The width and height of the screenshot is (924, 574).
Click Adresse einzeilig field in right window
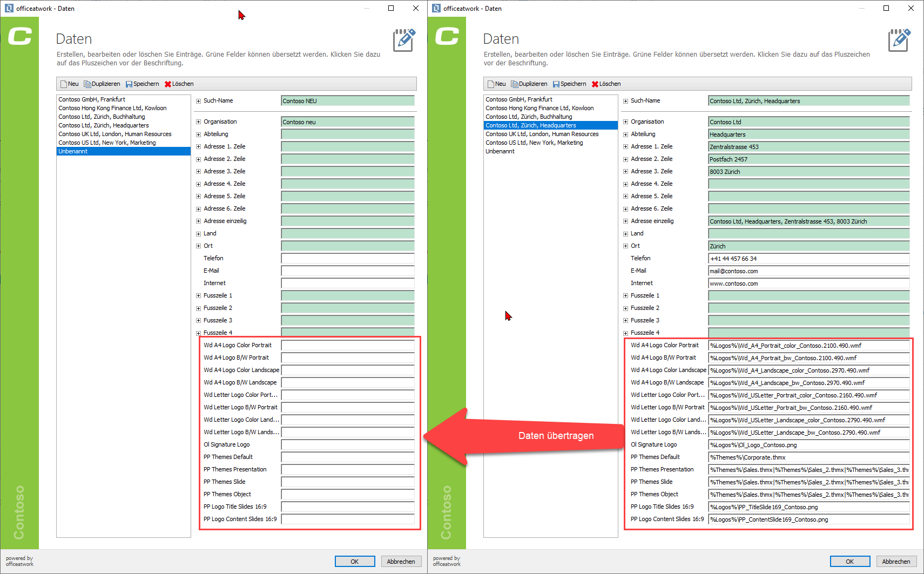(809, 221)
